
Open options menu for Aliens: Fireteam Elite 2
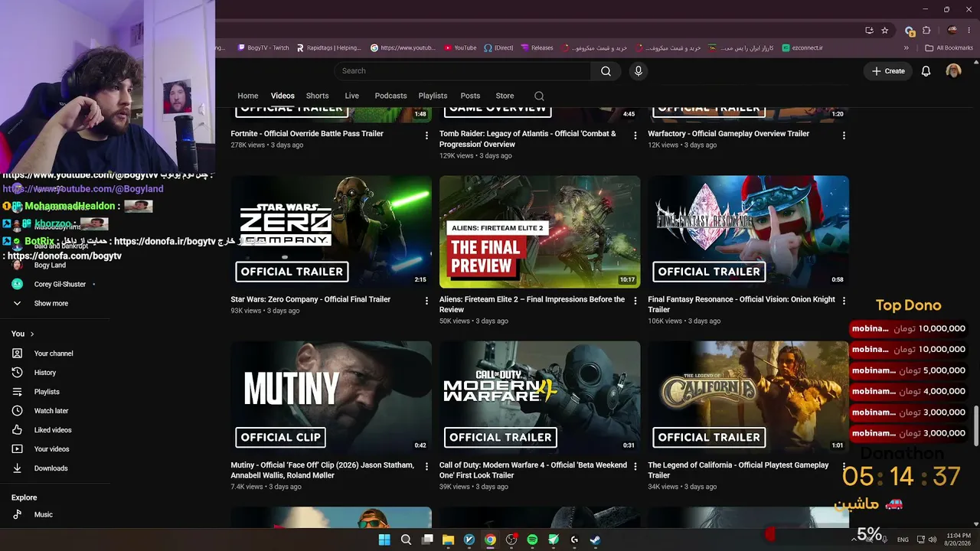[635, 302]
